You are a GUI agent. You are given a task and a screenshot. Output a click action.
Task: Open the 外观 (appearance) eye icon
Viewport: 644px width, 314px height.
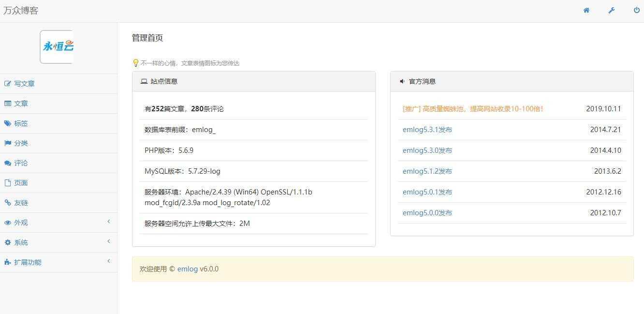coord(8,222)
